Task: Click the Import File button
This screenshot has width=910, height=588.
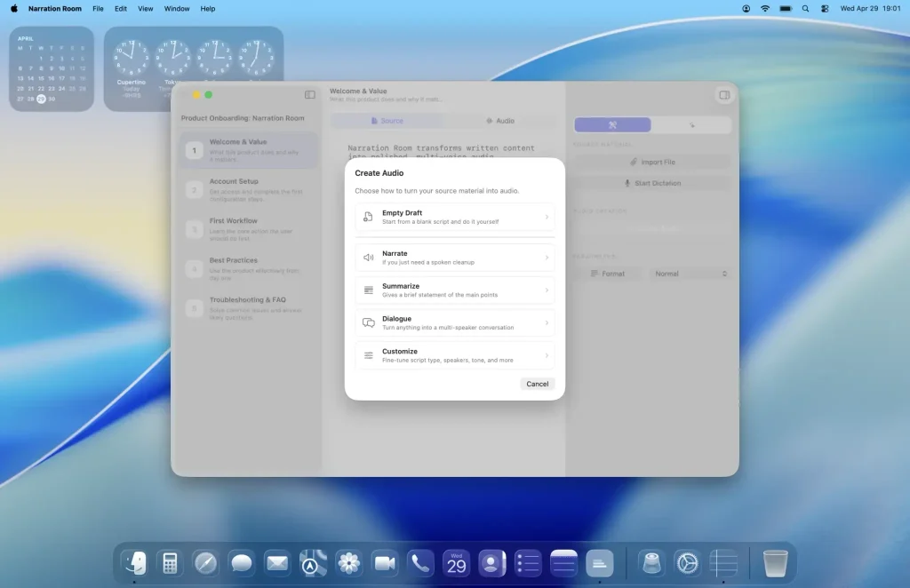Action: pos(652,162)
